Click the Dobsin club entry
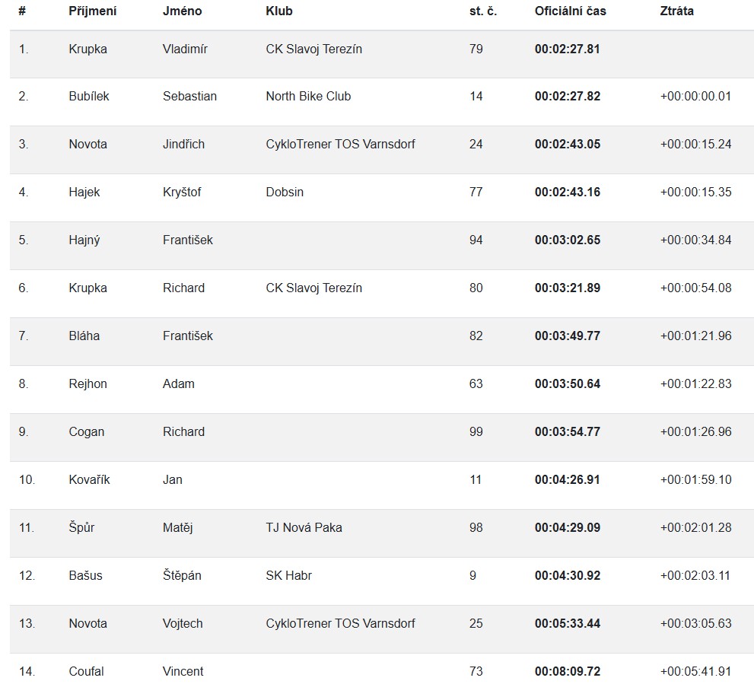This screenshot has width=754, height=700. click(x=285, y=192)
